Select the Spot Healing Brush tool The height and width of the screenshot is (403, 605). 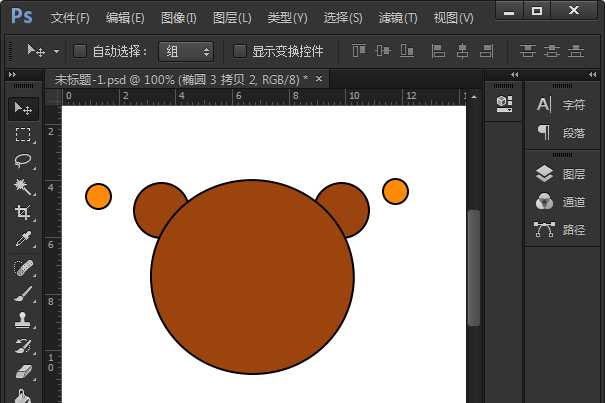point(22,268)
